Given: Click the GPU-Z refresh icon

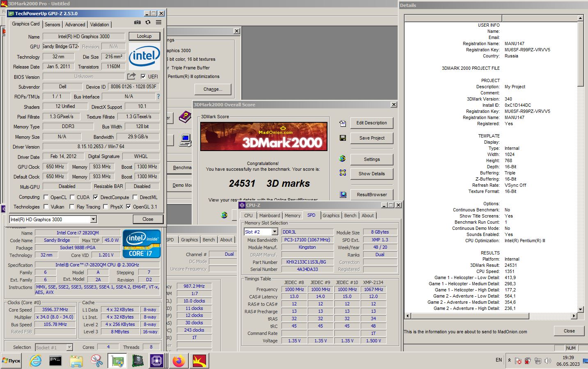Looking at the screenshot, I should click(x=148, y=23).
